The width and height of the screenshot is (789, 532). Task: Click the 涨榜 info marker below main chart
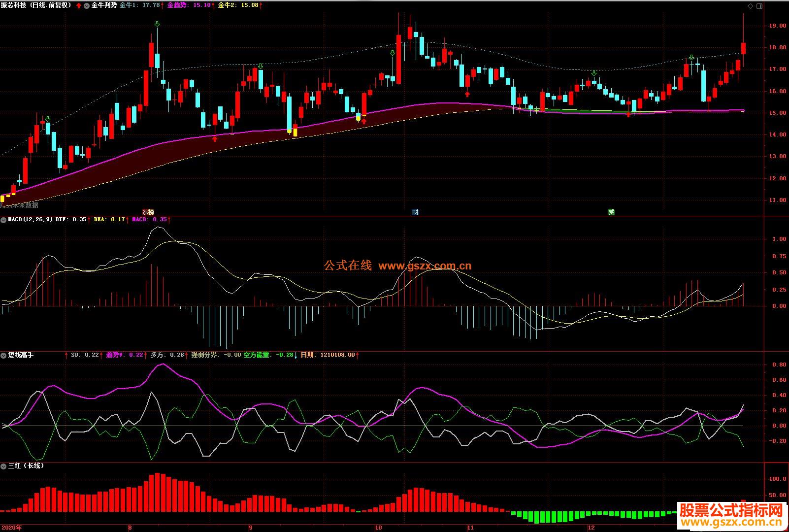pyautogui.click(x=148, y=212)
